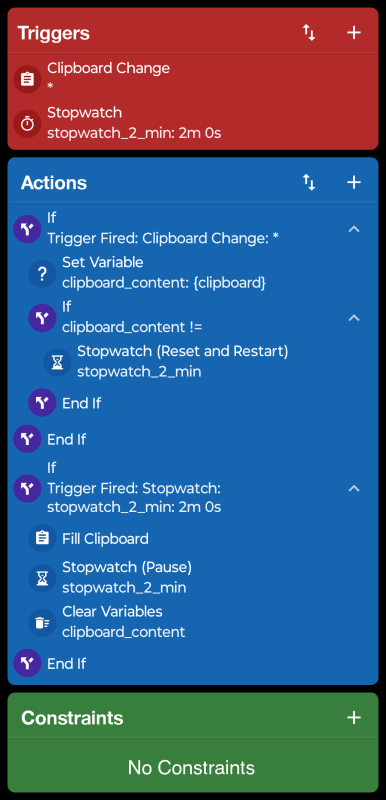The height and width of the screenshot is (800, 386).
Task: Click the No Constraints area
Action: pos(191,767)
